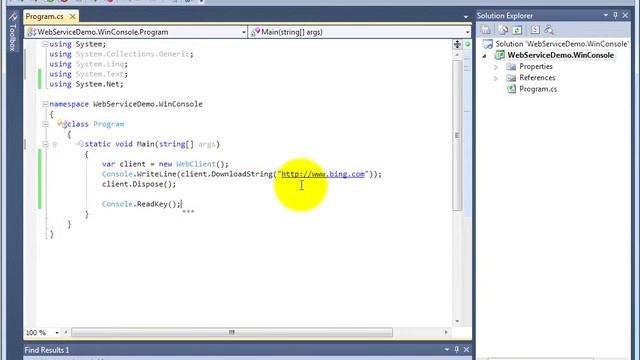Viewport: 640px width, 360px height.
Task: Open the 100 % zoom dropdown
Action: [56, 333]
